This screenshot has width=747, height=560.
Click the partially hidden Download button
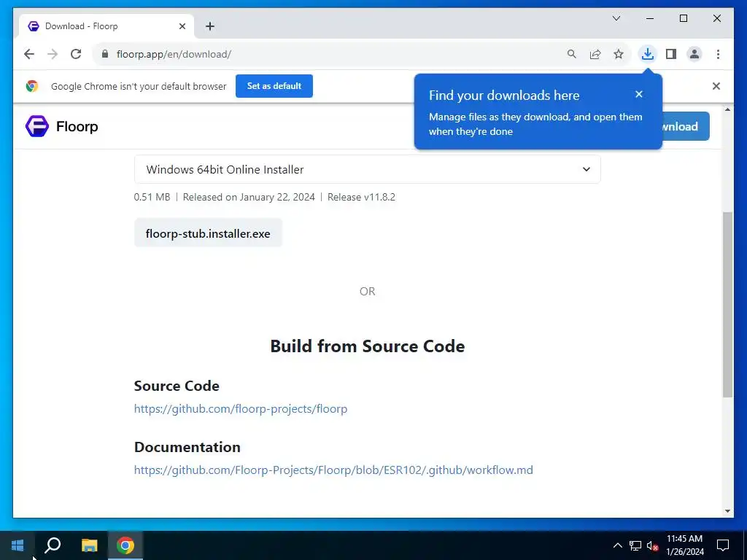click(x=686, y=126)
